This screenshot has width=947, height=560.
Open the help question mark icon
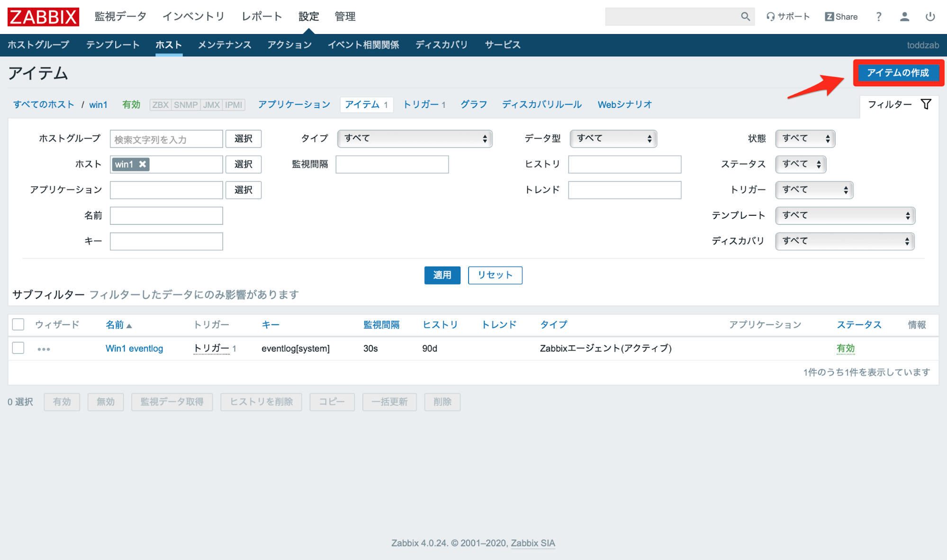pos(878,17)
